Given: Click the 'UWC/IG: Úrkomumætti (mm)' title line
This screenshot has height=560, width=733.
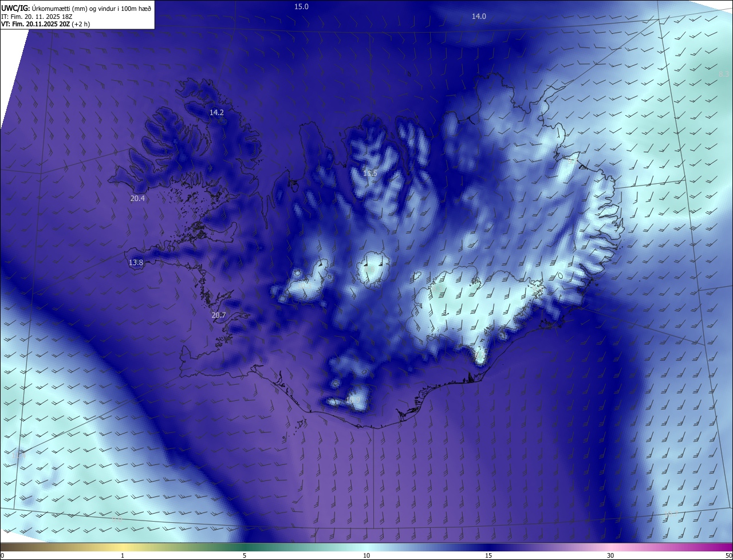Looking at the screenshot, I should pyautogui.click(x=76, y=7).
